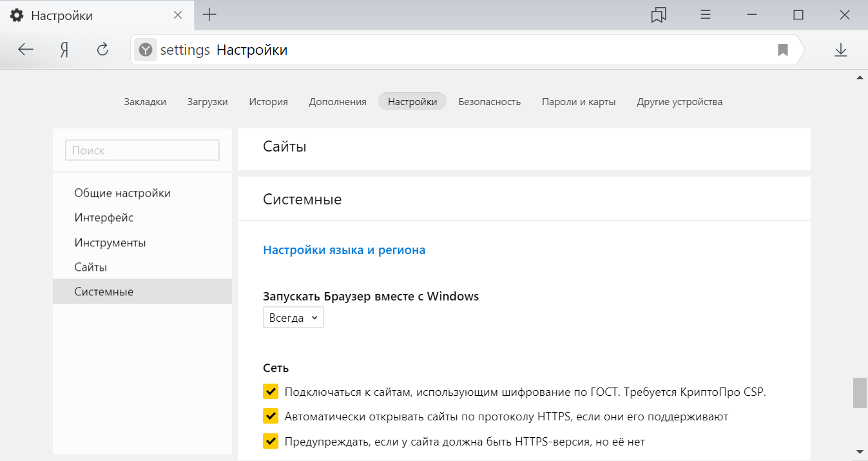This screenshot has height=461, width=868.
Task: Click the Запускать Браузер вместе с Windows label
Action: point(371,297)
